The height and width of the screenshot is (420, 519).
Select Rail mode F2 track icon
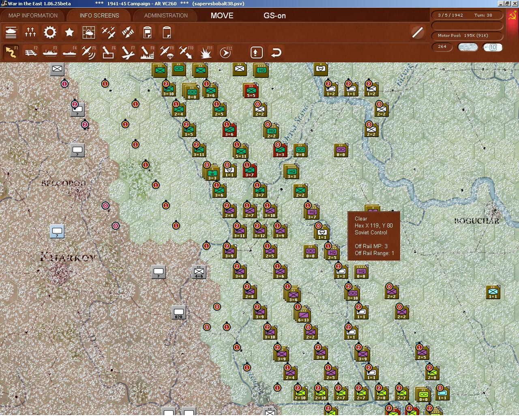(30, 52)
